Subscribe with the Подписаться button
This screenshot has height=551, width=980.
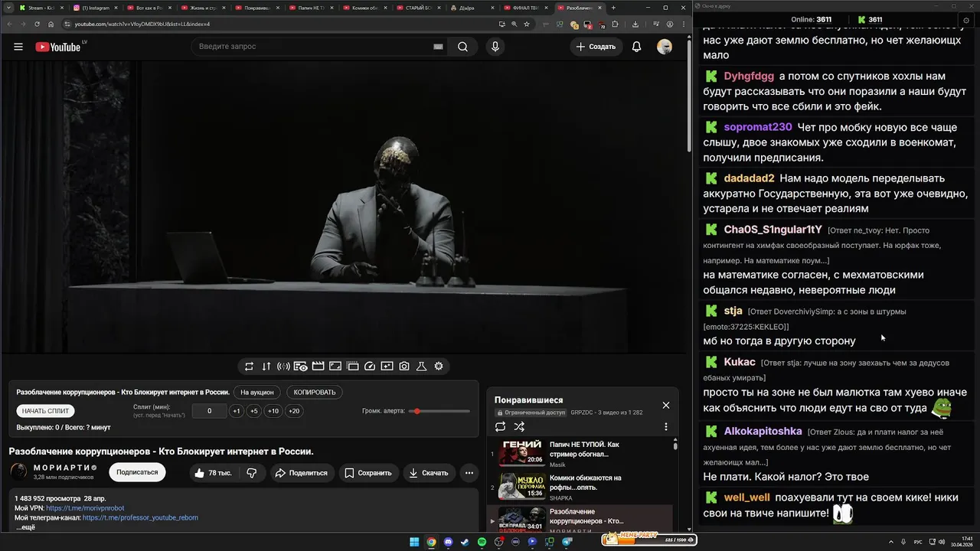137,472
